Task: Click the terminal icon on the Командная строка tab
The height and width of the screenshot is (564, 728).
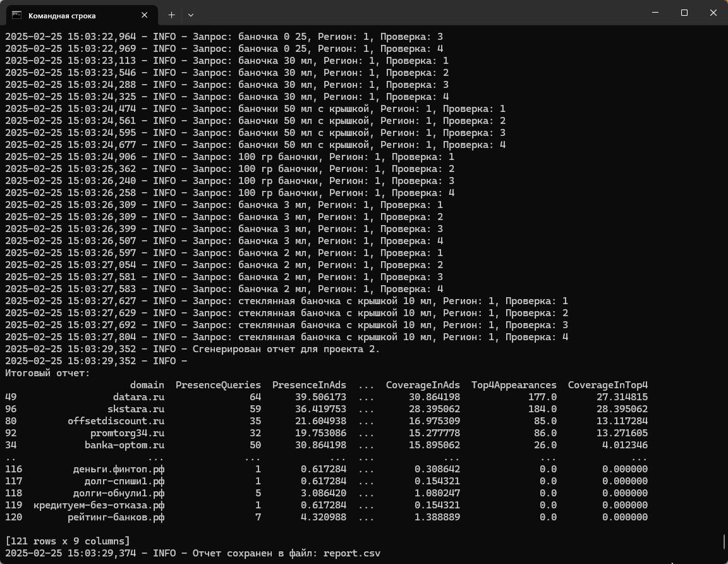Action: click(16, 15)
